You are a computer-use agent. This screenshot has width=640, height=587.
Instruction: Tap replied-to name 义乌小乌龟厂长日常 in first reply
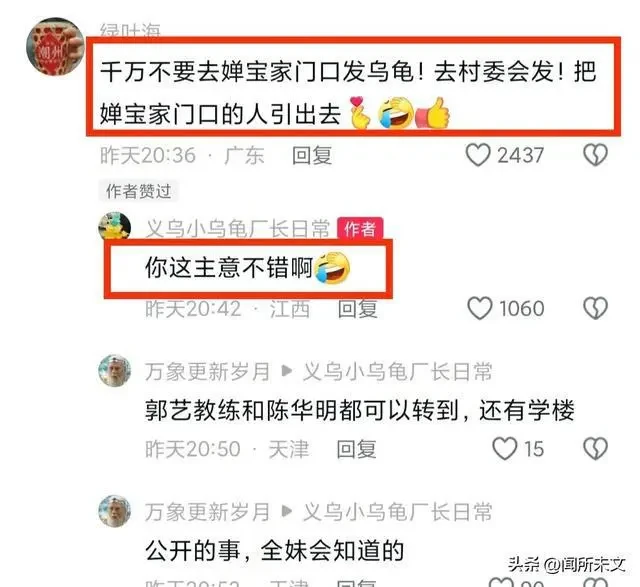tap(397, 371)
